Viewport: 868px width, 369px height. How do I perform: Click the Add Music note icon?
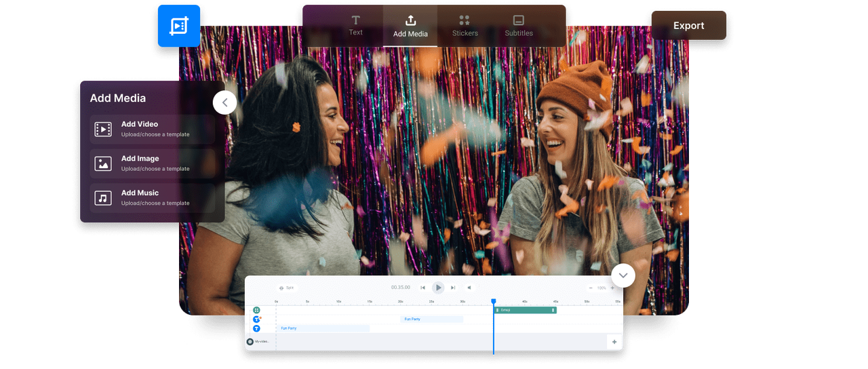(x=103, y=198)
